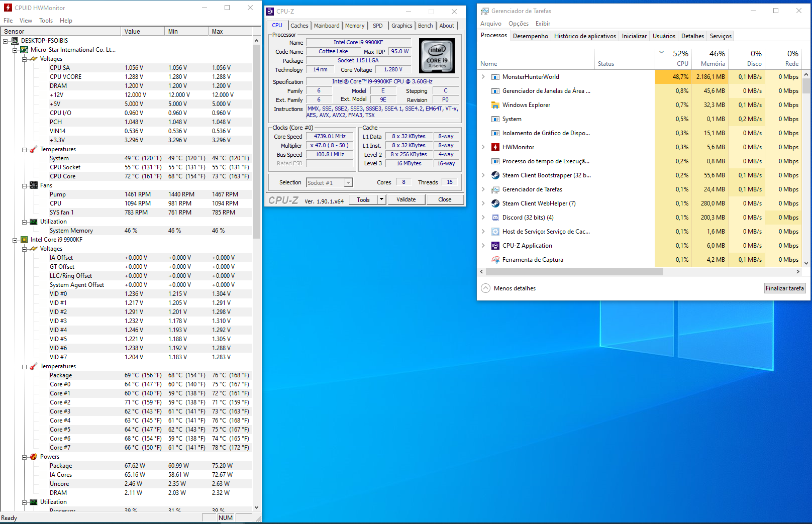Click the Core Speed field in CPU-Z

point(330,136)
